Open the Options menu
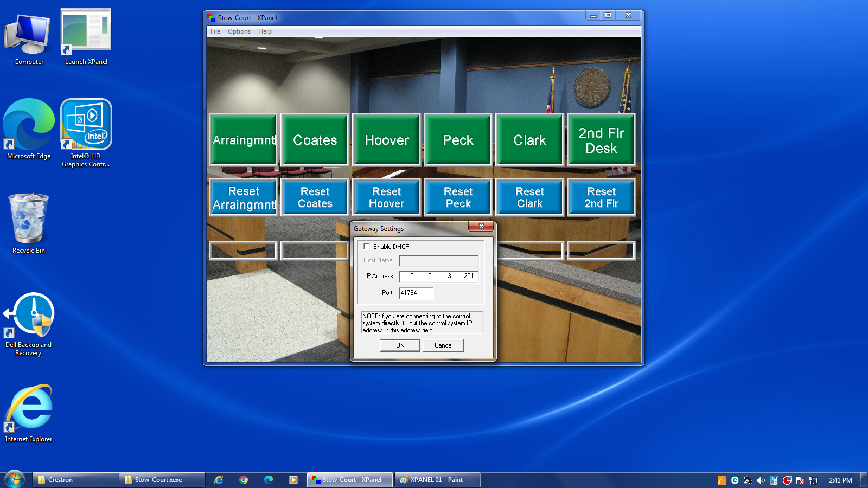 pos(239,31)
